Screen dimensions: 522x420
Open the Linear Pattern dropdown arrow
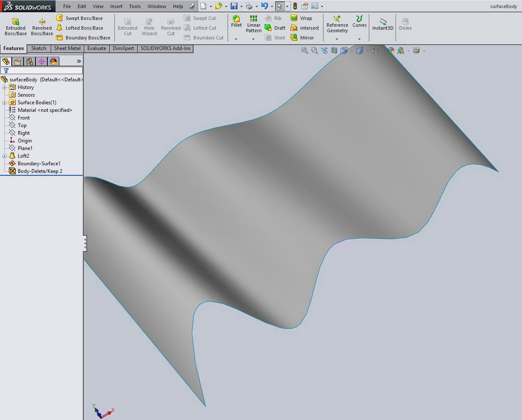point(254,39)
